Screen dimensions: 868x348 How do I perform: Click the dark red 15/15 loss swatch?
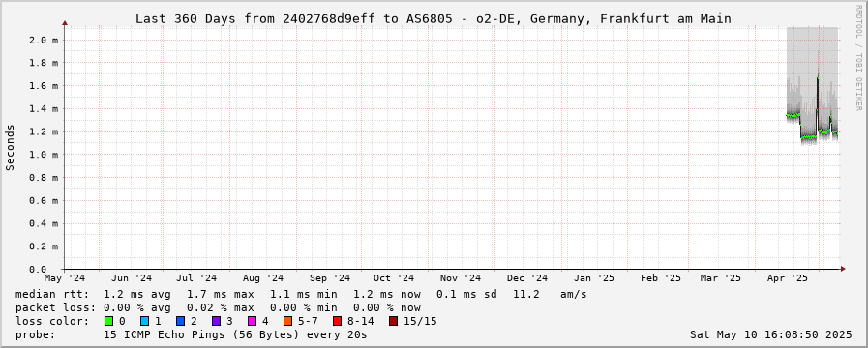(393, 321)
